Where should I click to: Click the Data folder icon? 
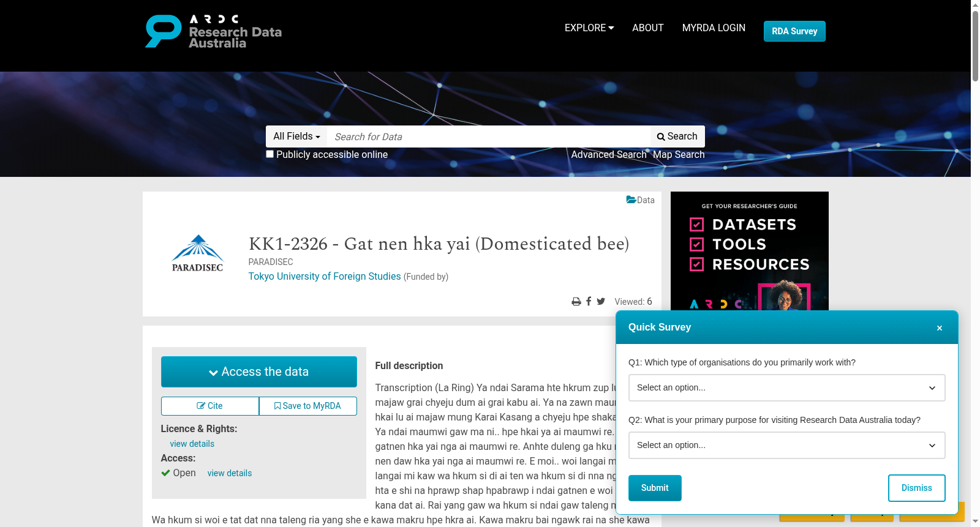(631, 200)
